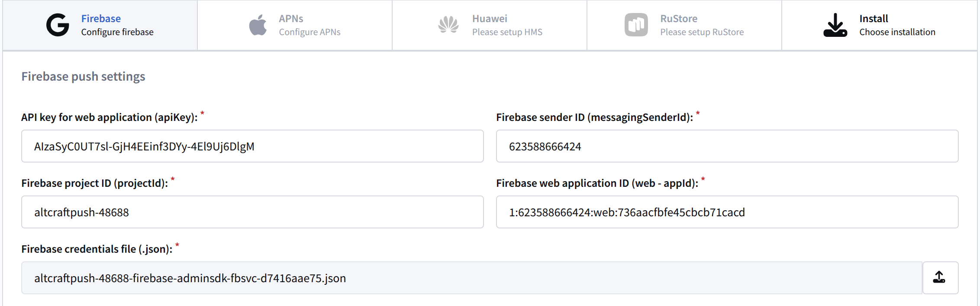Click the Install download icon
This screenshot has width=980, height=306.
835,25
